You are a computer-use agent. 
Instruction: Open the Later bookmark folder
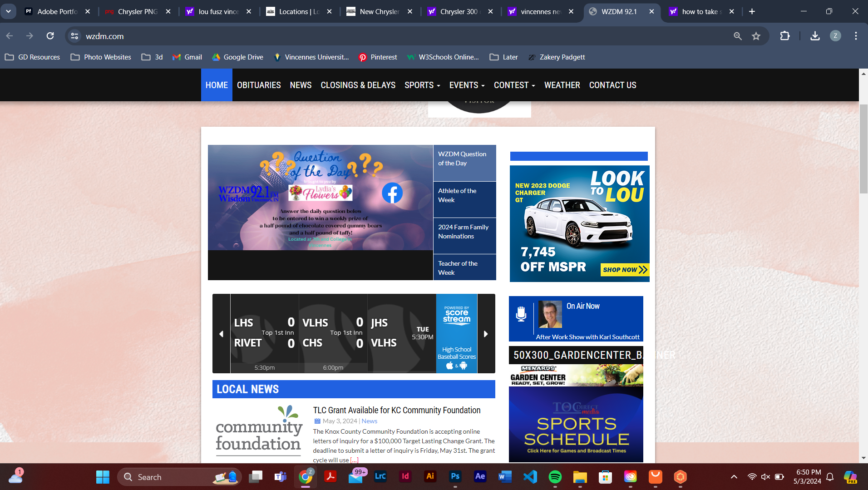(x=503, y=57)
